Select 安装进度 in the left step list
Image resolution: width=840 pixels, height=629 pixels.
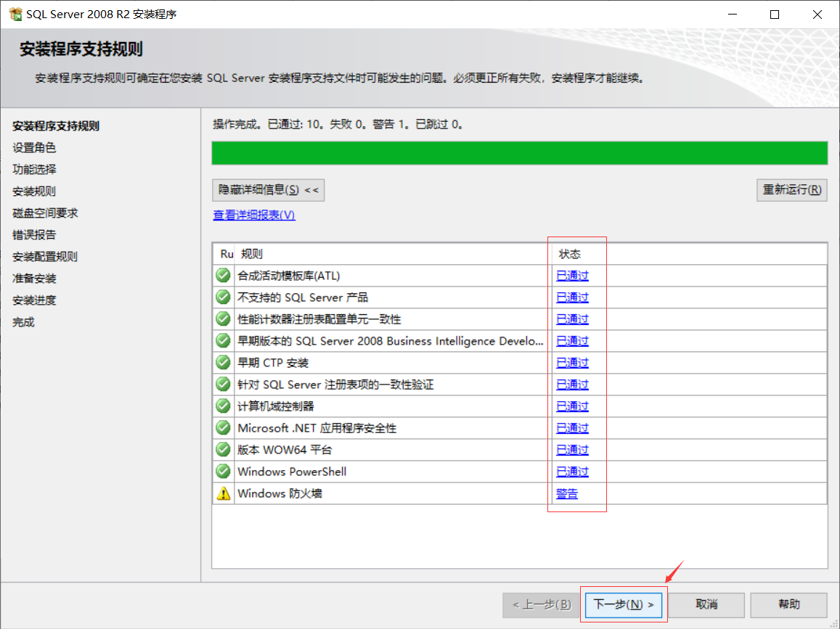tap(34, 300)
